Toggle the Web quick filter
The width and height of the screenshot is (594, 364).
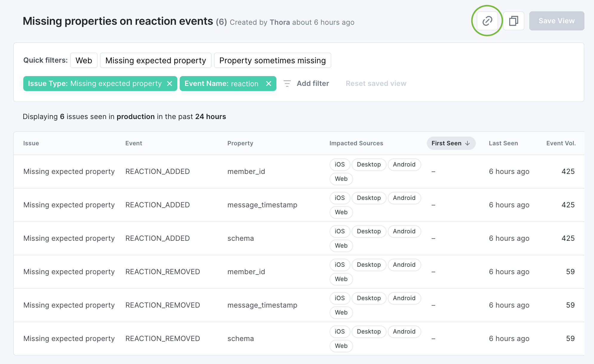84,61
